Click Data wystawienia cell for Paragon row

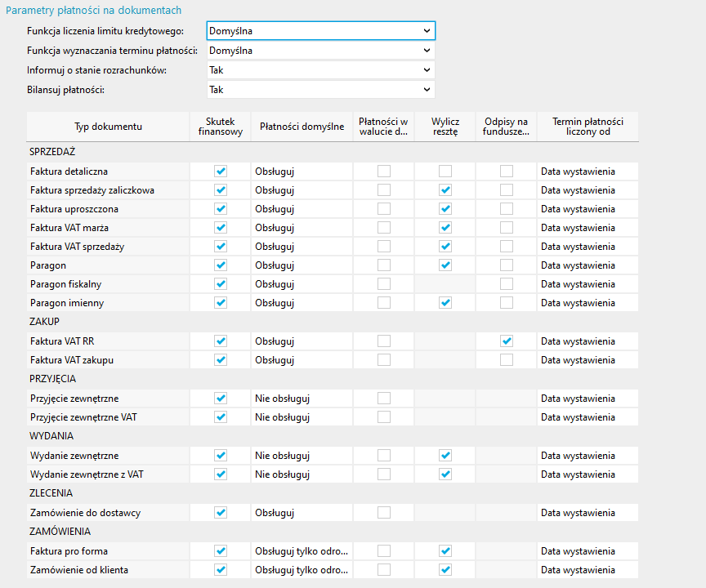[x=588, y=265]
